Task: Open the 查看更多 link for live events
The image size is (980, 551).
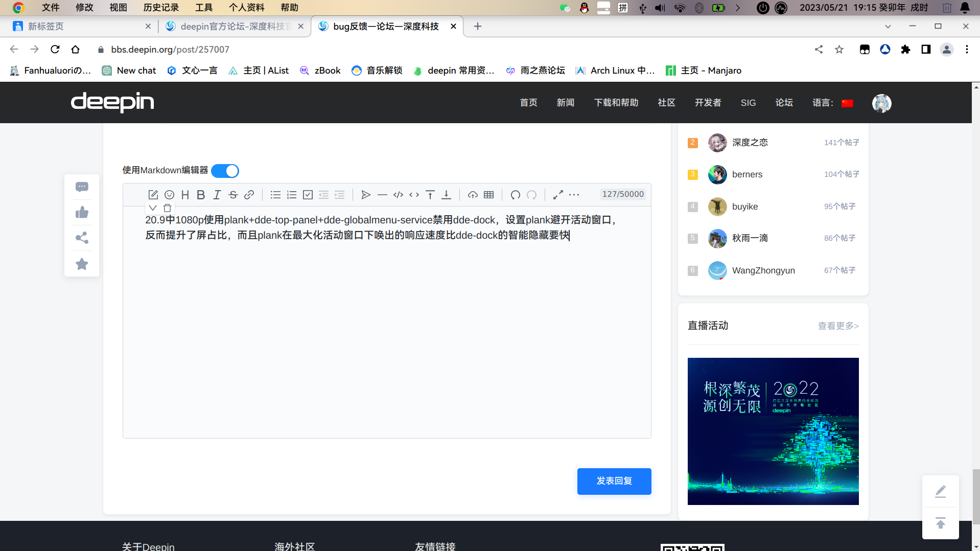Action: (x=838, y=326)
